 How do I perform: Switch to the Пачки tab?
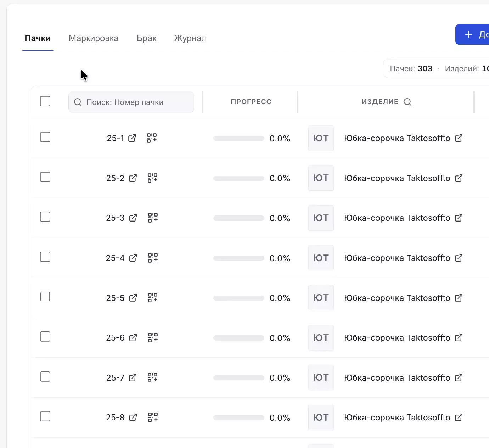coord(38,38)
